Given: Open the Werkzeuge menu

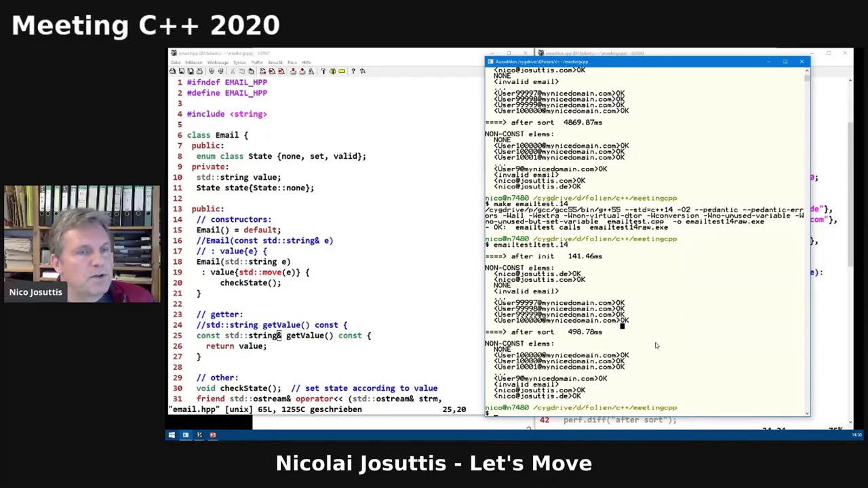Looking at the screenshot, I should tap(218, 62).
